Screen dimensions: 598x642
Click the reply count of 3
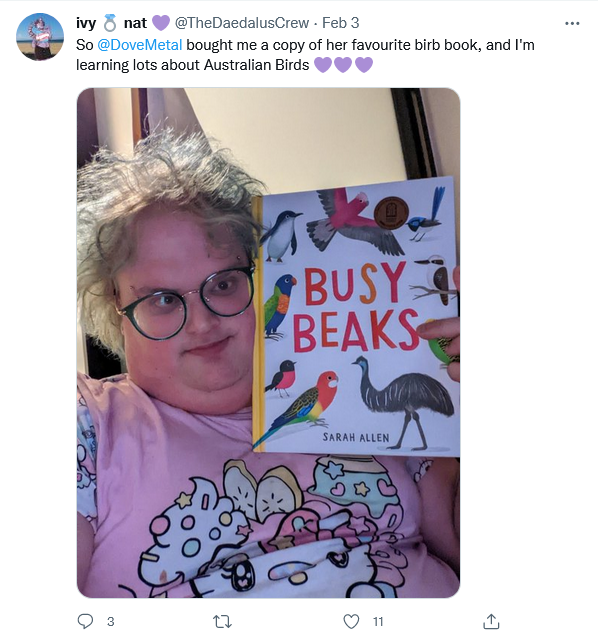tap(111, 622)
